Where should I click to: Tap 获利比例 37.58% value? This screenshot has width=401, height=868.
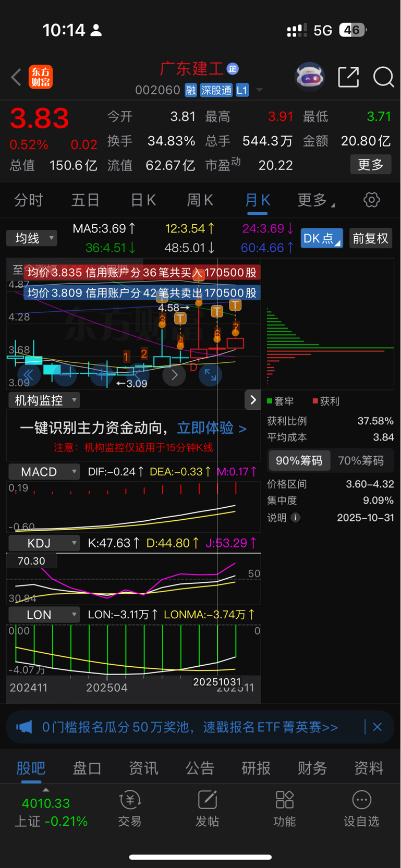click(x=375, y=421)
